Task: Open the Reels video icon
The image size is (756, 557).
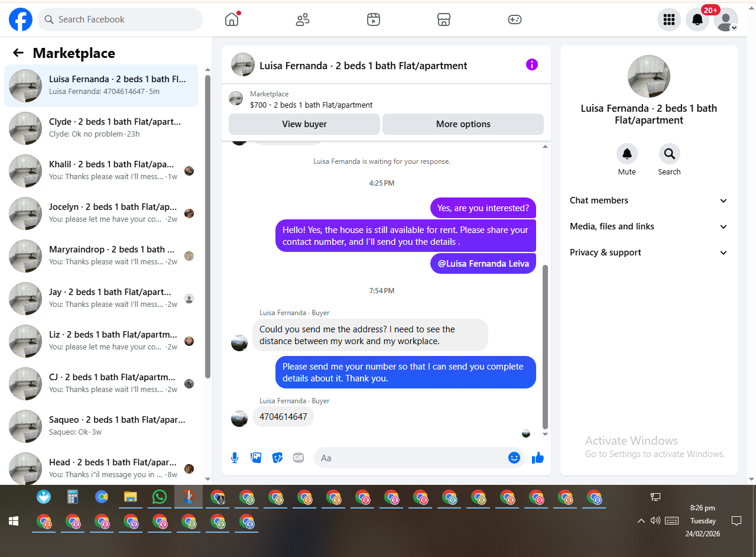Action: click(x=373, y=20)
